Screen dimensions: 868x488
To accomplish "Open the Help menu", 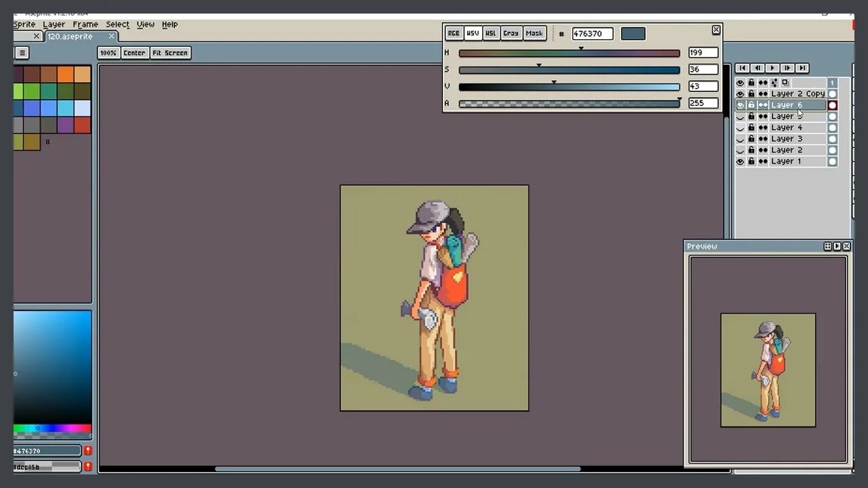I will [170, 24].
